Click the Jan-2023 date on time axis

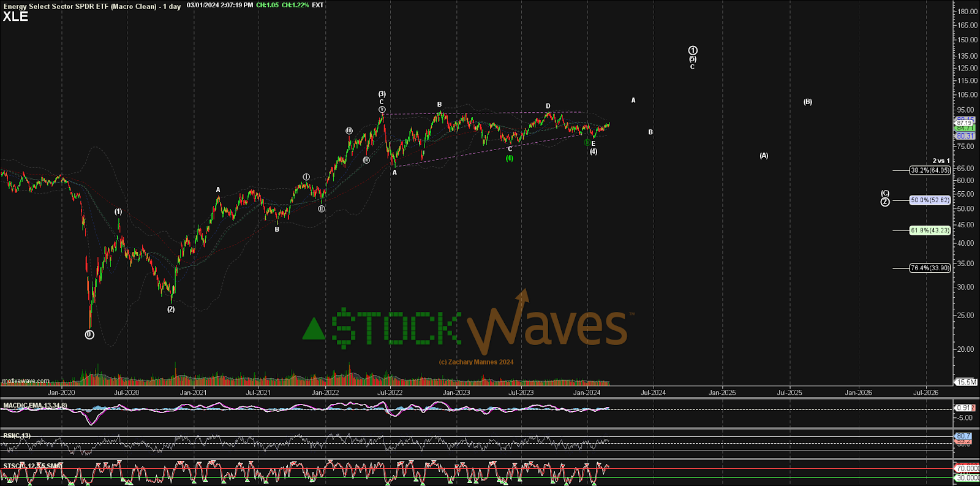tap(456, 393)
